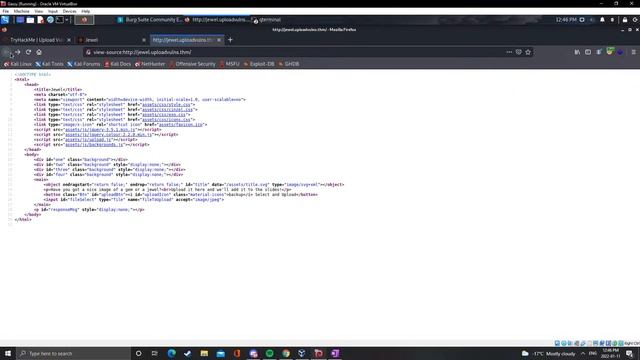This screenshot has width=640, height=360.
Task: Open the NetHunter bookmark
Action: [x=150, y=64]
